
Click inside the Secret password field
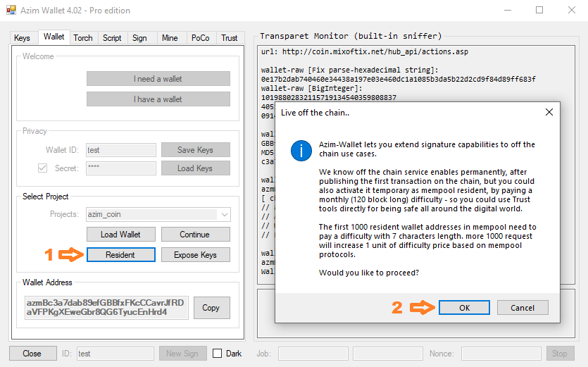coord(120,168)
